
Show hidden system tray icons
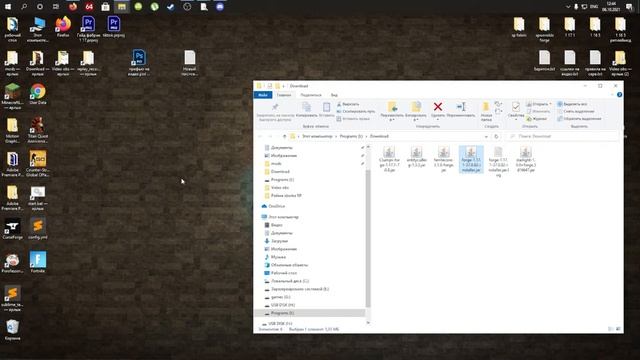[x=567, y=7]
